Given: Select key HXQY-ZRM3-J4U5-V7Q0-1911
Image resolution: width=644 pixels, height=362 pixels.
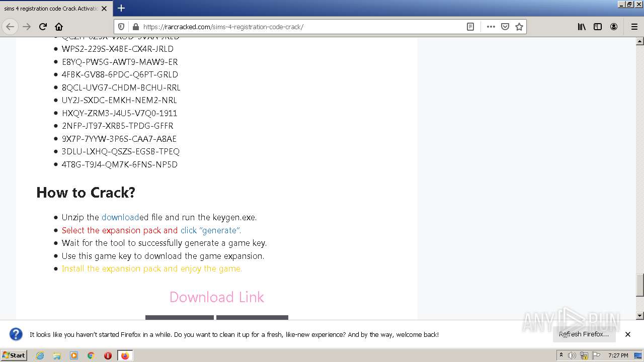Looking at the screenshot, I should coord(120,113).
